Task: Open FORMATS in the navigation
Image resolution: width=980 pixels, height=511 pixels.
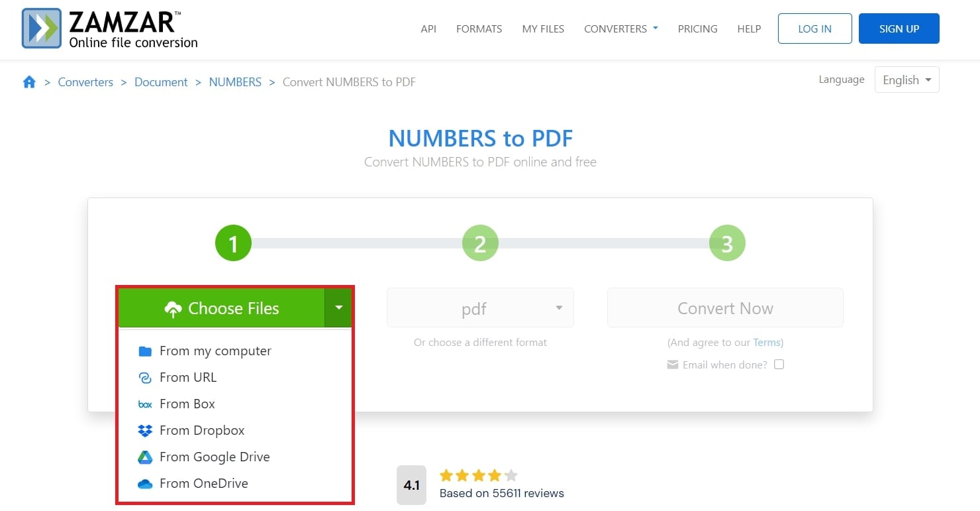Action: coord(479,29)
